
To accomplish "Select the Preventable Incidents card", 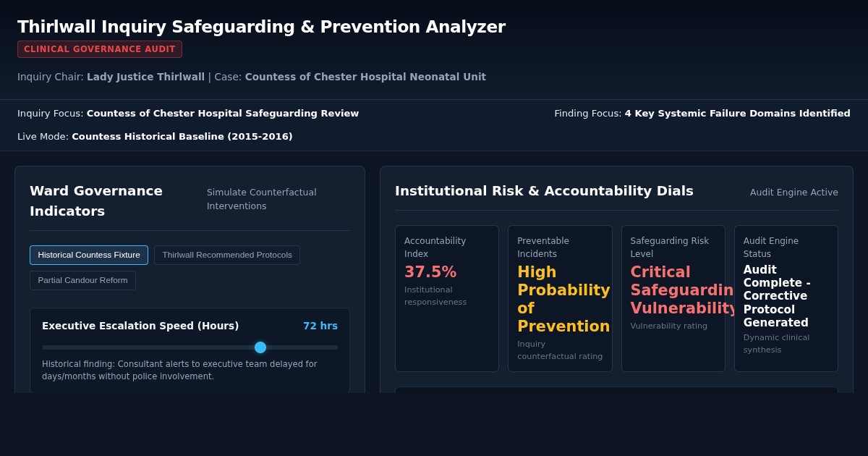I will point(560,298).
